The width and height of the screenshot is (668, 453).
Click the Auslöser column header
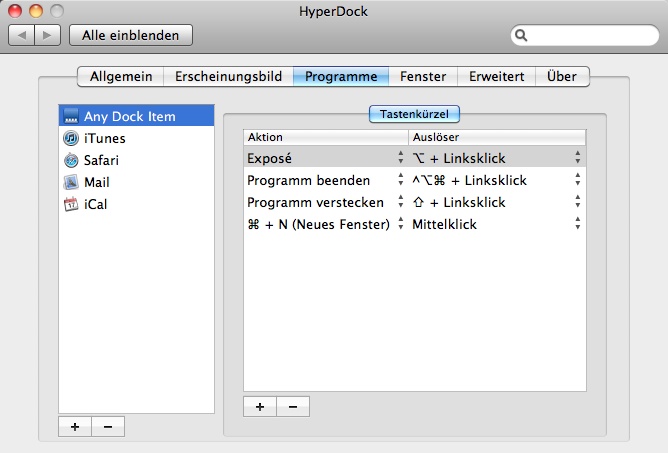point(497,137)
